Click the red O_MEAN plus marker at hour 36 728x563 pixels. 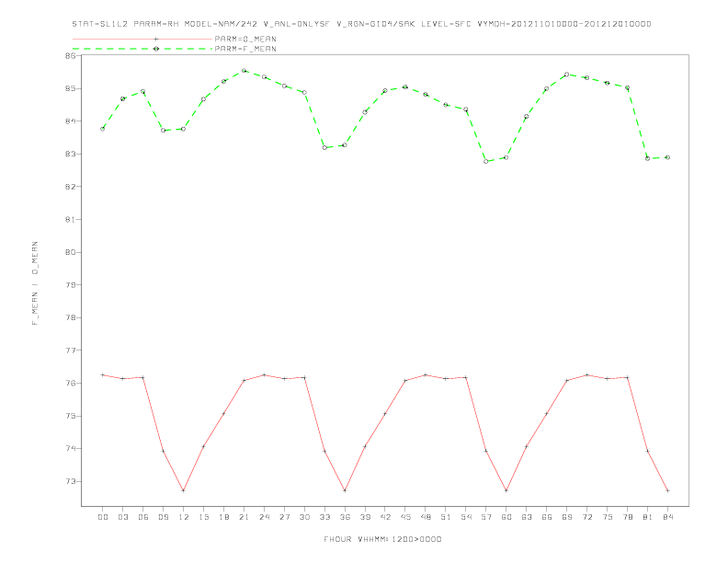coord(345,490)
